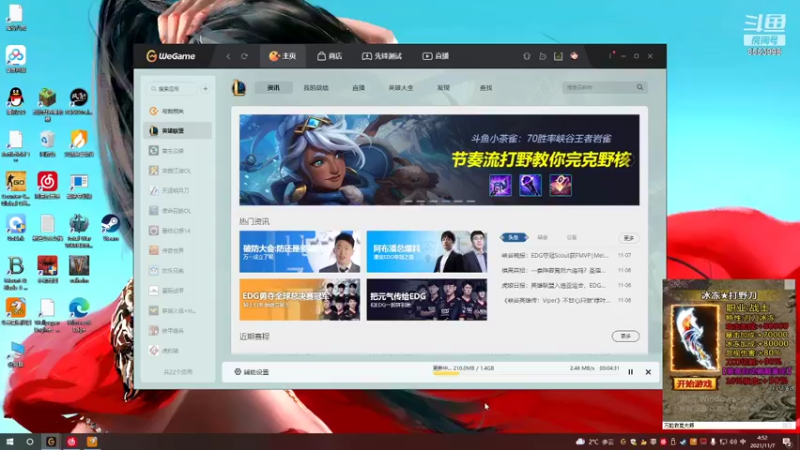Refresh the WeGame page

pyautogui.click(x=244, y=56)
